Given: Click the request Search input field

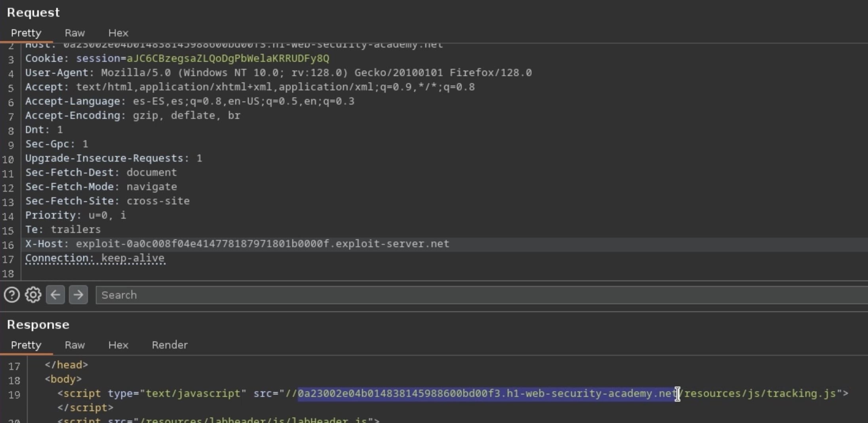Looking at the screenshot, I should (475, 295).
